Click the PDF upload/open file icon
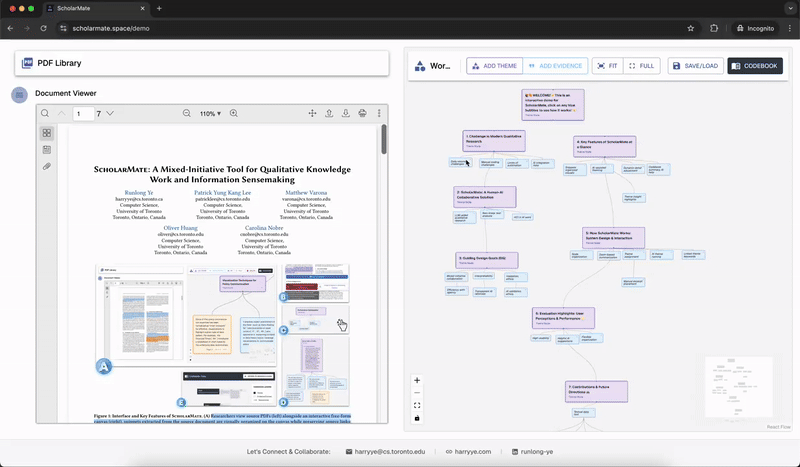 329,114
